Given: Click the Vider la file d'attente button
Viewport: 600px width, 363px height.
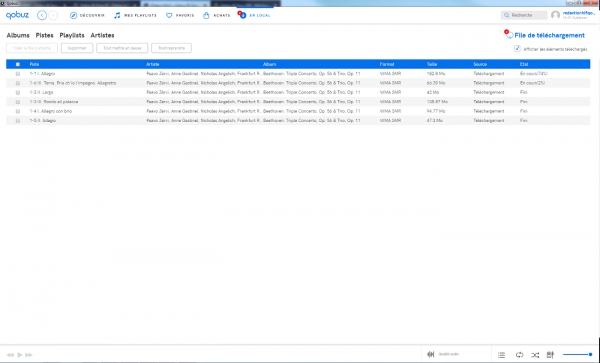Looking at the screenshot, I should tap(32, 48).
